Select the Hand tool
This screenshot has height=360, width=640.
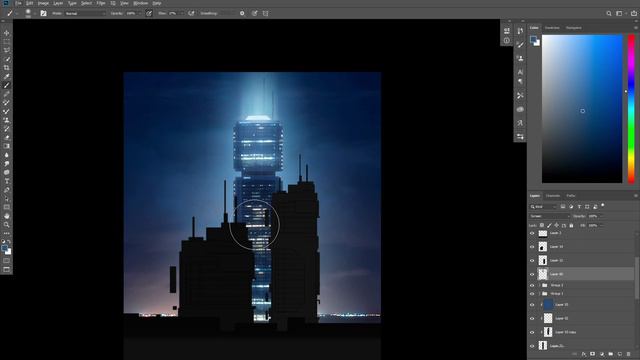pos(7,216)
